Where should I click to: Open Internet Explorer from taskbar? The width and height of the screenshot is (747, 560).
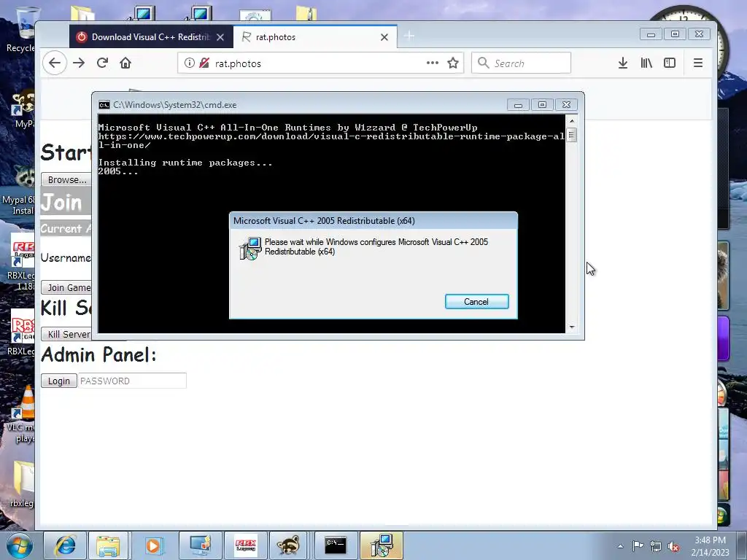65,545
